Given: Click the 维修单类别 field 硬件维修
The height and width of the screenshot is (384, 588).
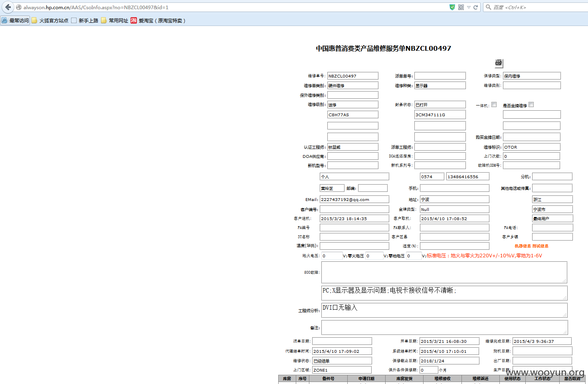Looking at the screenshot, I should [x=353, y=86].
